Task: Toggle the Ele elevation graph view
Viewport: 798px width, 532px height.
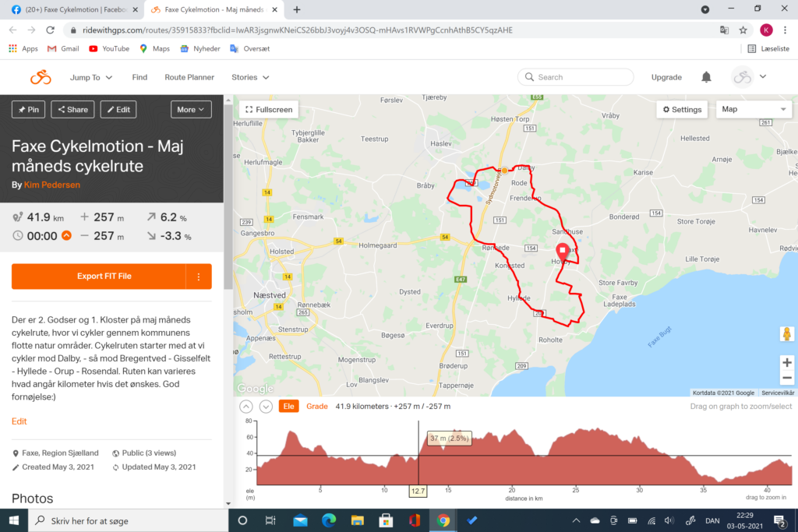Action: tap(288, 407)
